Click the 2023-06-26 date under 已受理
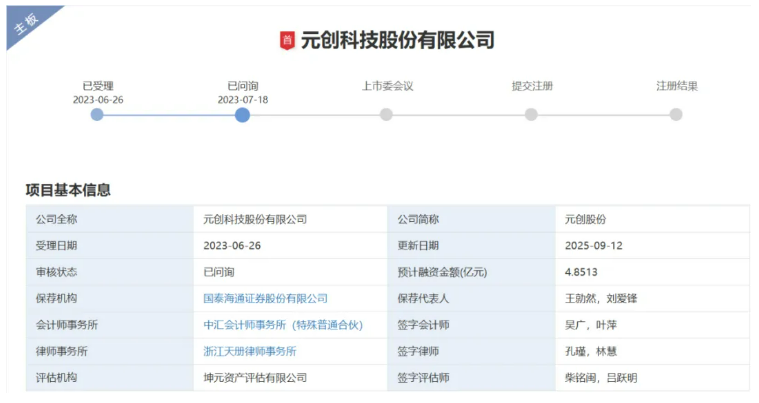The height and width of the screenshot is (403, 759). pos(97,100)
